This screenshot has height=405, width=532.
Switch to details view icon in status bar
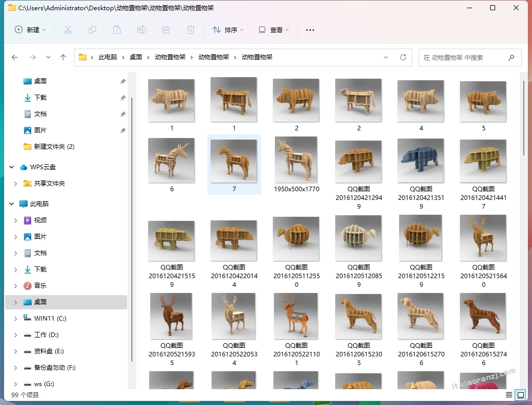coord(509,395)
